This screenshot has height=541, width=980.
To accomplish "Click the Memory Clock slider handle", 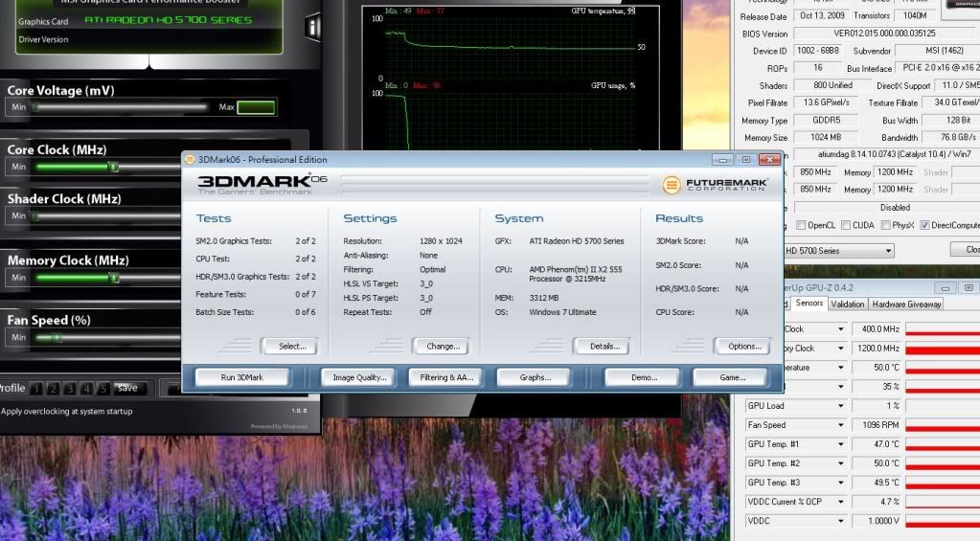I will (x=114, y=278).
